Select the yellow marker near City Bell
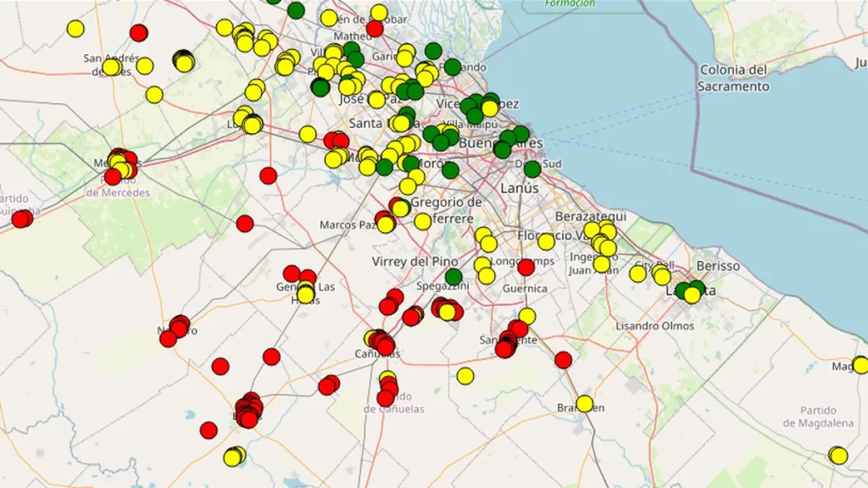The width and height of the screenshot is (868, 488). point(637,274)
